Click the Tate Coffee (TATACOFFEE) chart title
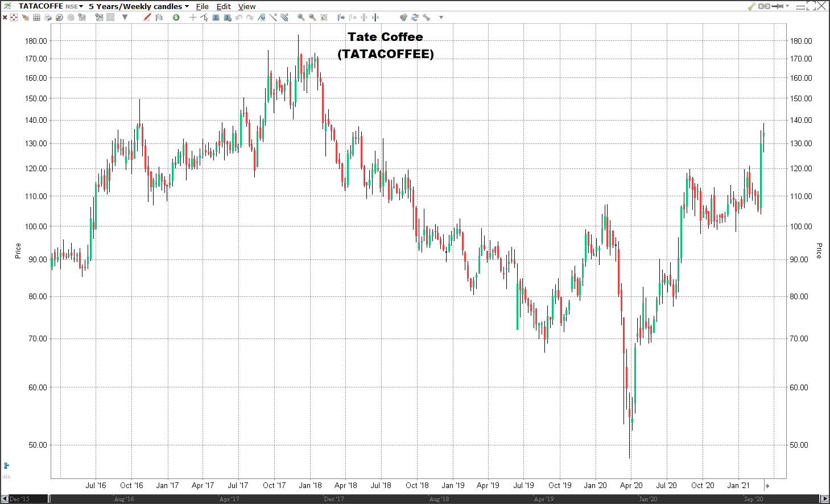 (386, 45)
